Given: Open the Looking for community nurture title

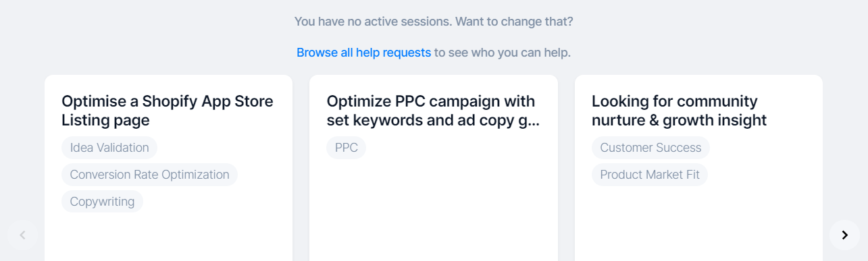Looking at the screenshot, I should click(679, 111).
